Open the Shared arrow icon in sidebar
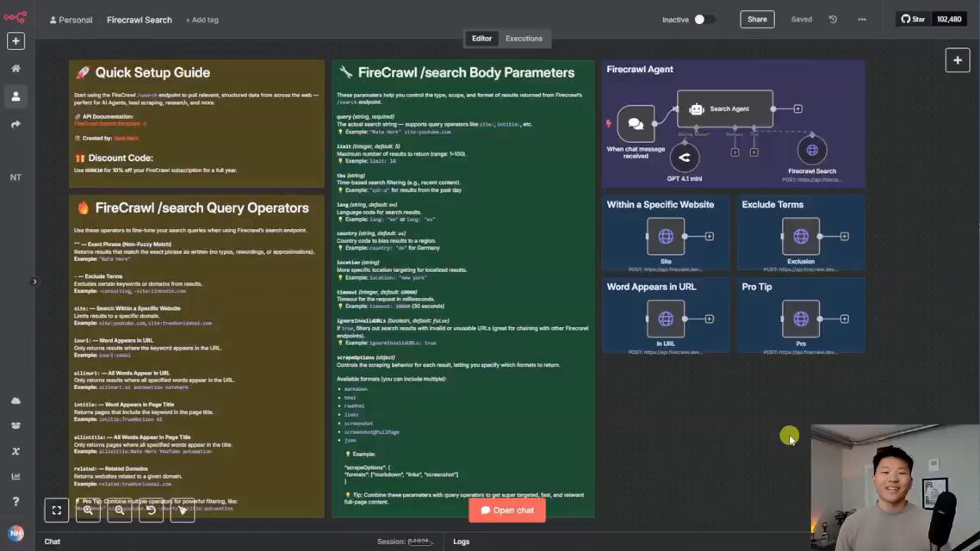Image resolution: width=980 pixels, height=551 pixels. point(16,124)
